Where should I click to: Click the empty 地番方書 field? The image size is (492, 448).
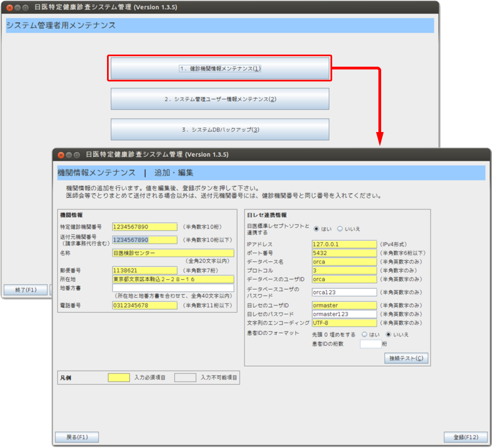click(x=173, y=288)
